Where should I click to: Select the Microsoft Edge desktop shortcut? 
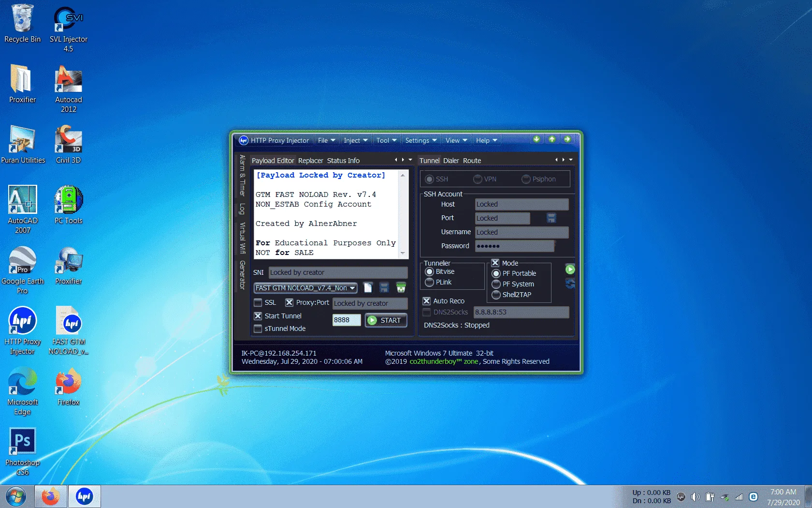pyautogui.click(x=22, y=391)
